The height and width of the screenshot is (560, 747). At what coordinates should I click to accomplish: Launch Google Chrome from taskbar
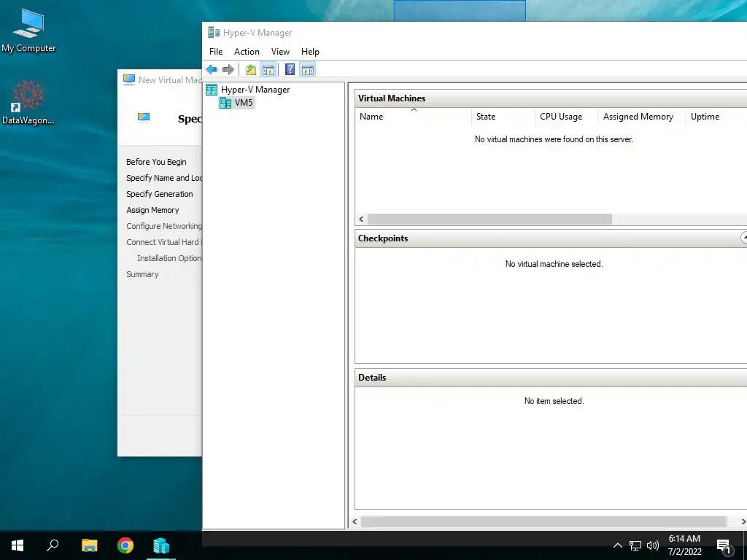(x=125, y=545)
